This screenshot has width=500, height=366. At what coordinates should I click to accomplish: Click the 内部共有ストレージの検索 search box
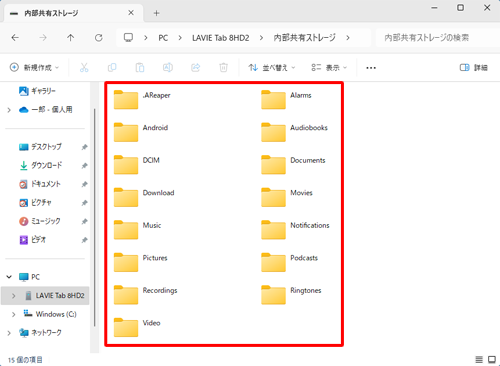coord(437,38)
